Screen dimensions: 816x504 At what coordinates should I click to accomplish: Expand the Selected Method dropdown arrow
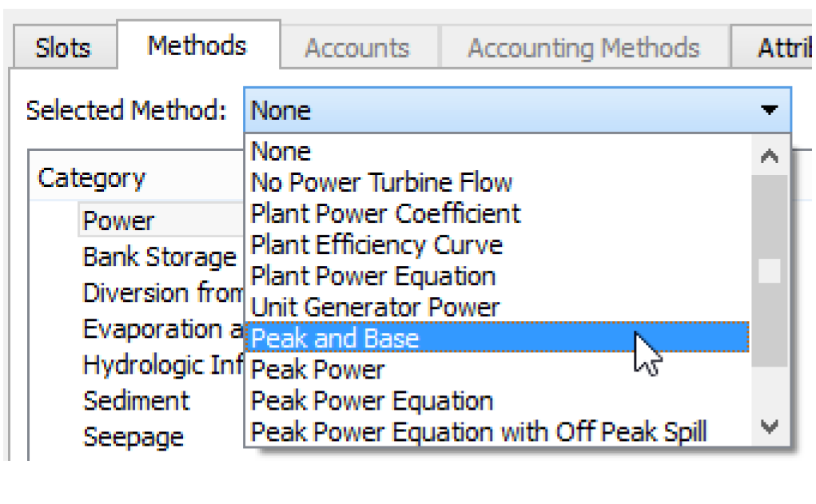click(769, 110)
